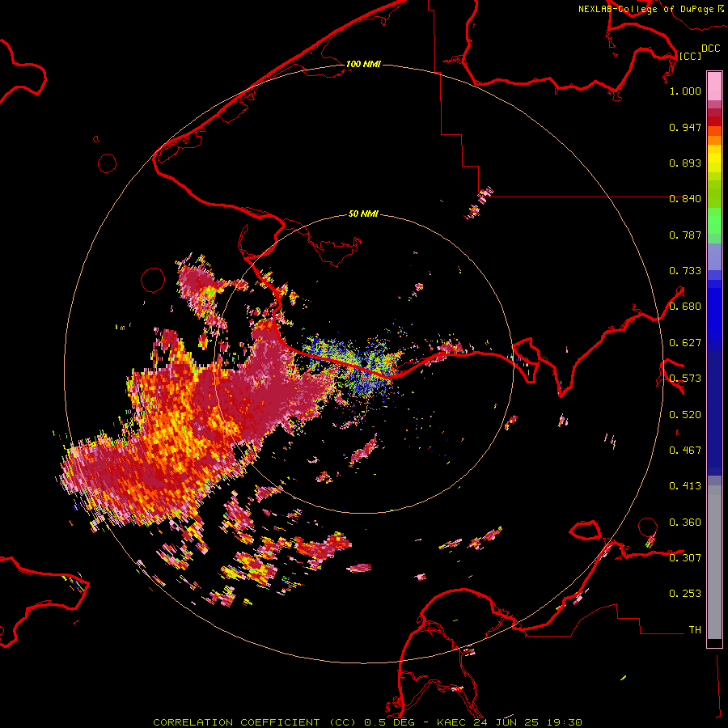The image size is (728, 728).
Task: Click the 0.627 color scale value
Action: click(685, 343)
